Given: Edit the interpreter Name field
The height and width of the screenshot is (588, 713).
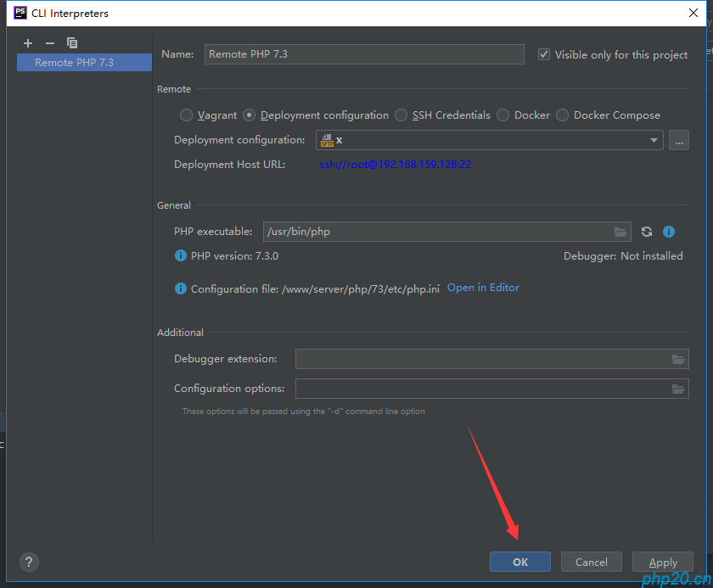Looking at the screenshot, I should click(x=364, y=54).
